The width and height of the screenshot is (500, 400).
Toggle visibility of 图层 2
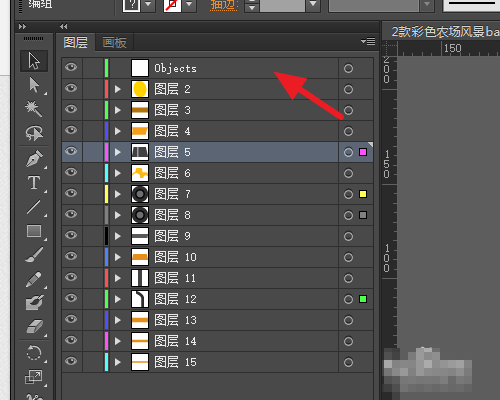tap(71, 88)
